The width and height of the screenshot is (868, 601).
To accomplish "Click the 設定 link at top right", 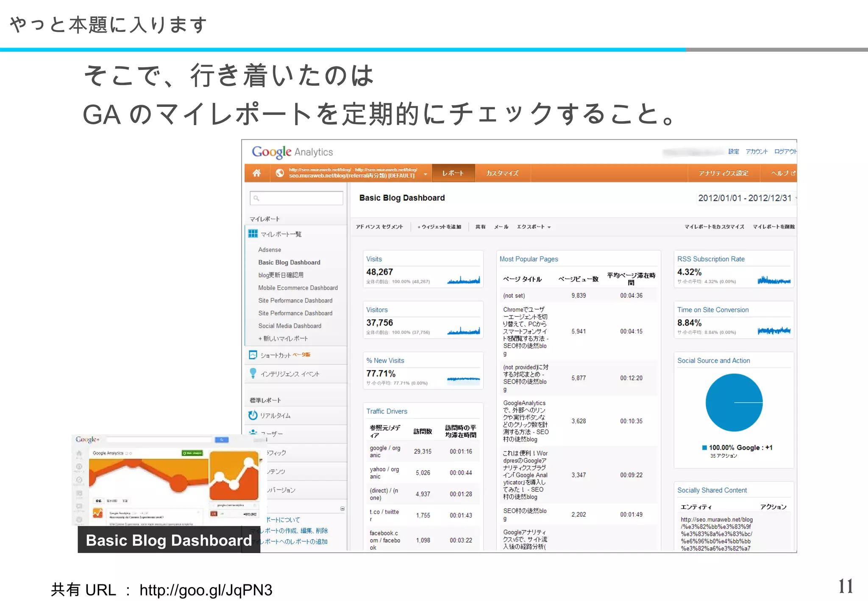I will (x=734, y=152).
